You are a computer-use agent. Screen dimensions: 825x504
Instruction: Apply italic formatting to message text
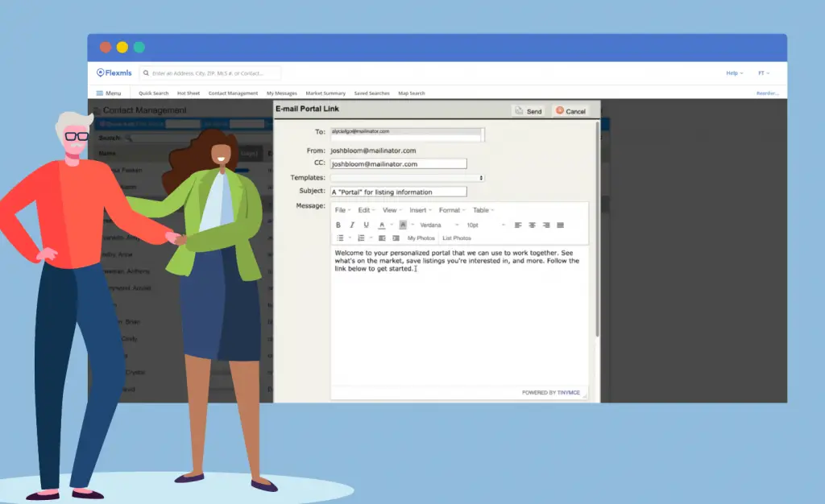click(x=352, y=225)
